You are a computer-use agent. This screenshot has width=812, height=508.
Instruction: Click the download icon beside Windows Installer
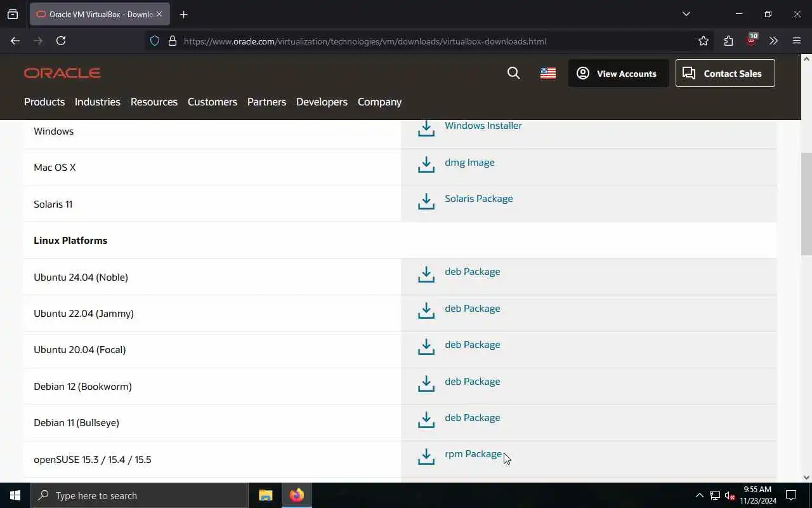(426, 128)
